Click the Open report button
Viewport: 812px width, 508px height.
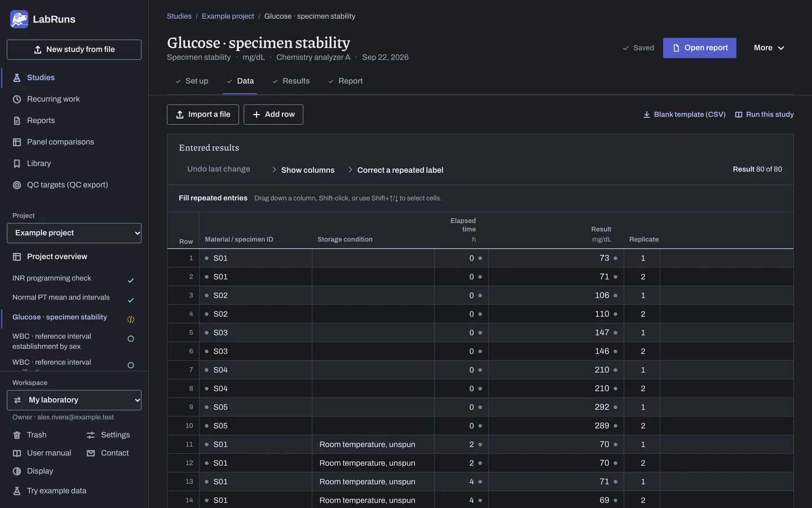pyautogui.click(x=700, y=48)
